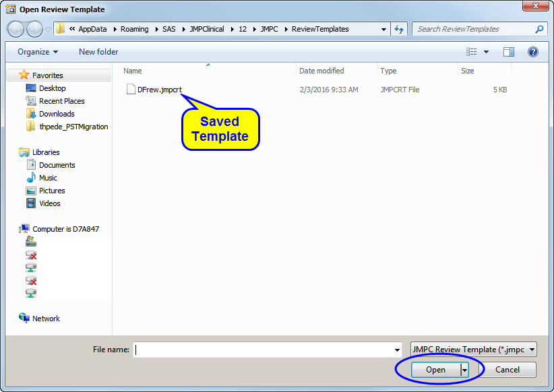Click the DFrew.jmpcrt file icon
This screenshot has width=554, height=392.
tap(131, 90)
